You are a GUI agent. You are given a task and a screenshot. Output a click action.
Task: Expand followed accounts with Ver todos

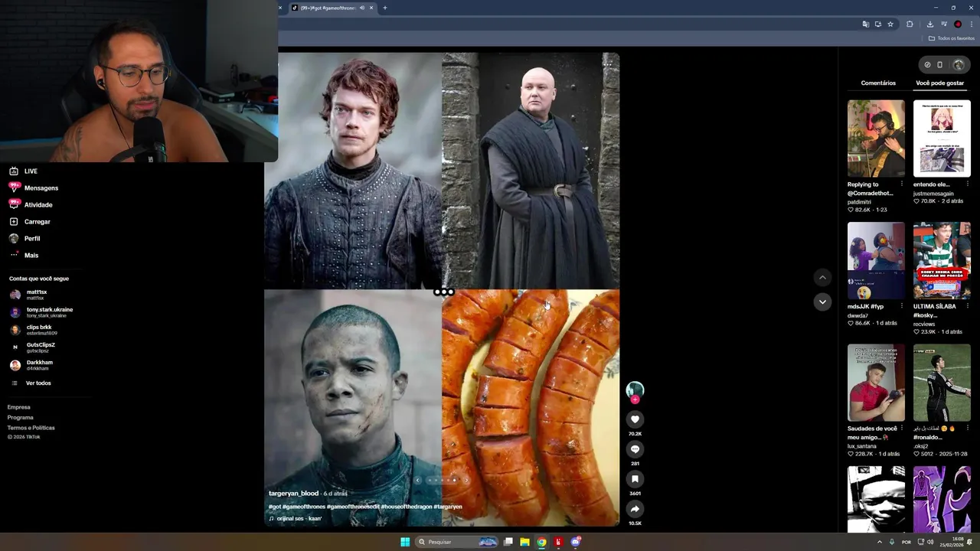31,383
